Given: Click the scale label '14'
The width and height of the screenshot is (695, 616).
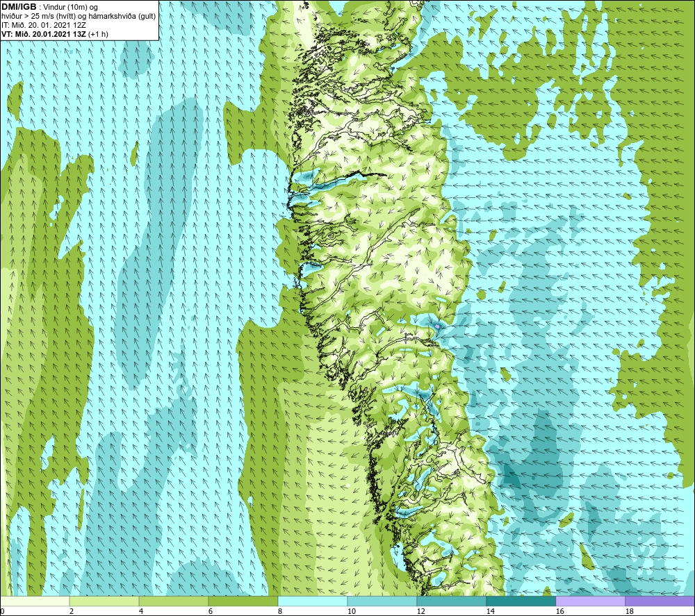Looking at the screenshot, I should click(x=491, y=612).
